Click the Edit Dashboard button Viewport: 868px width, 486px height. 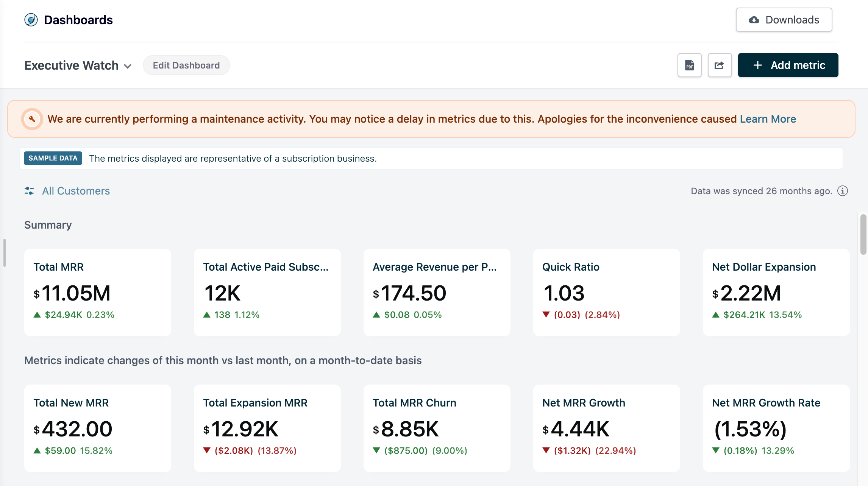tap(186, 65)
